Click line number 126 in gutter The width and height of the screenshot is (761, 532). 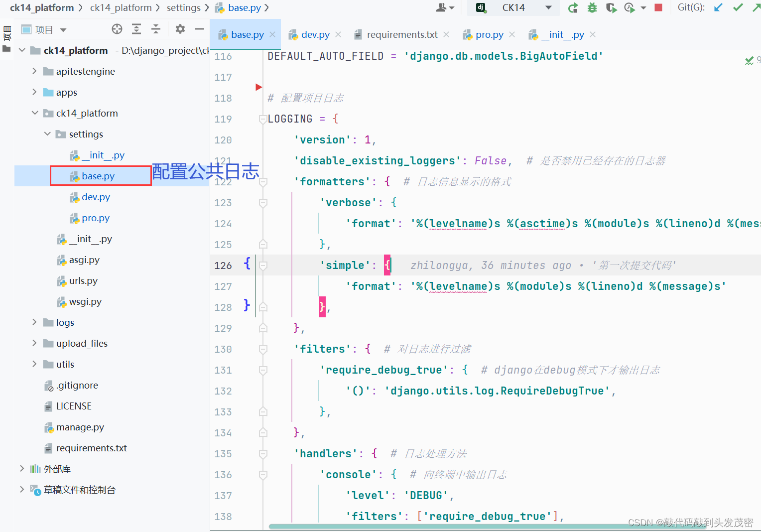point(223,266)
